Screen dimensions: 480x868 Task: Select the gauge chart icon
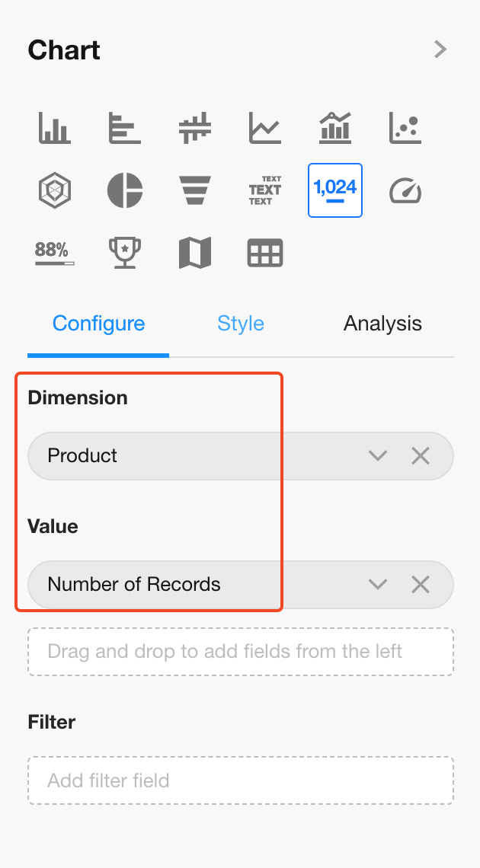pos(405,190)
